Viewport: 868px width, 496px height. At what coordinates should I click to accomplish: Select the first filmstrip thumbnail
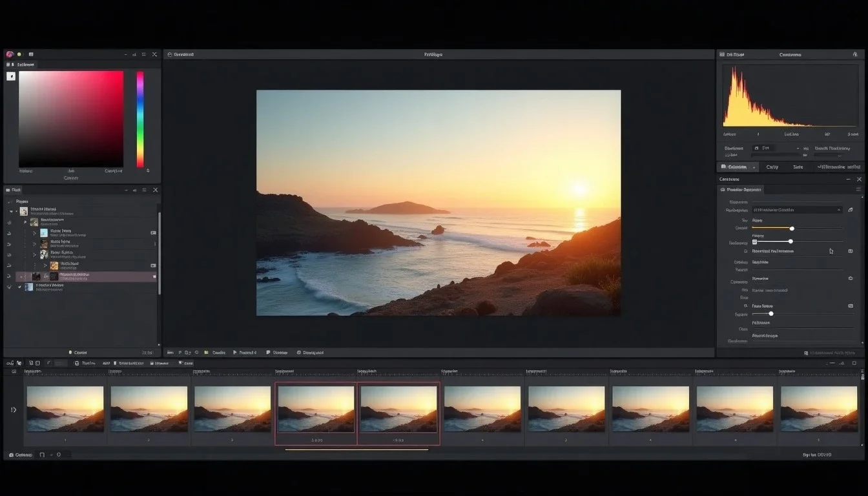65,409
